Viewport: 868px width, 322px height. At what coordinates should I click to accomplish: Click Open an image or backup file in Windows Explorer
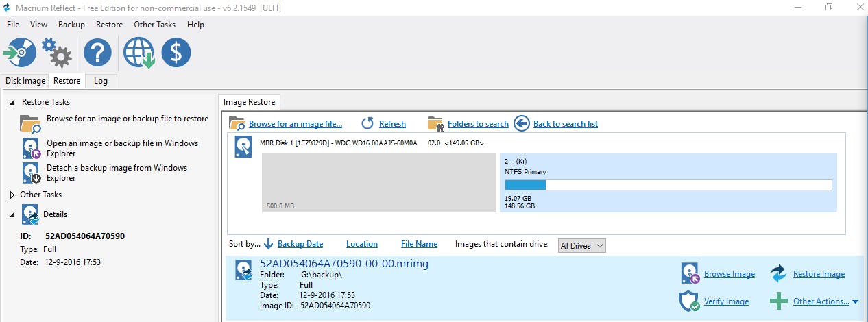(x=122, y=148)
